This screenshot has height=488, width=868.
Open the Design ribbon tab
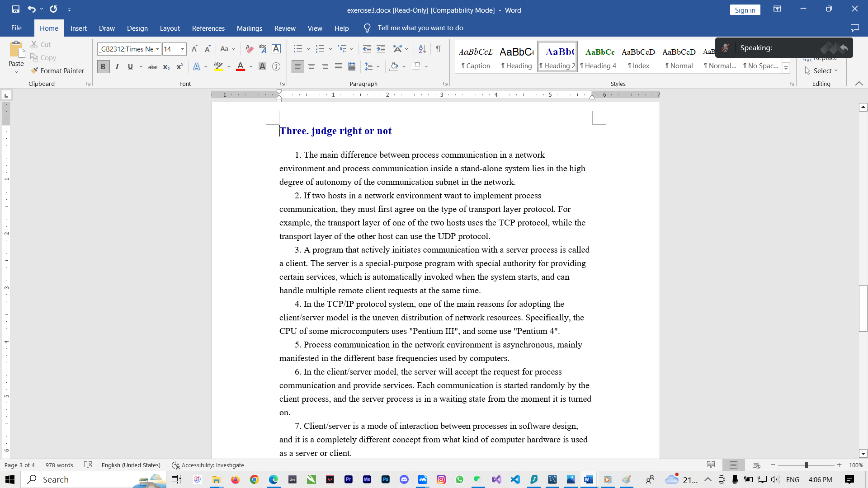(137, 28)
